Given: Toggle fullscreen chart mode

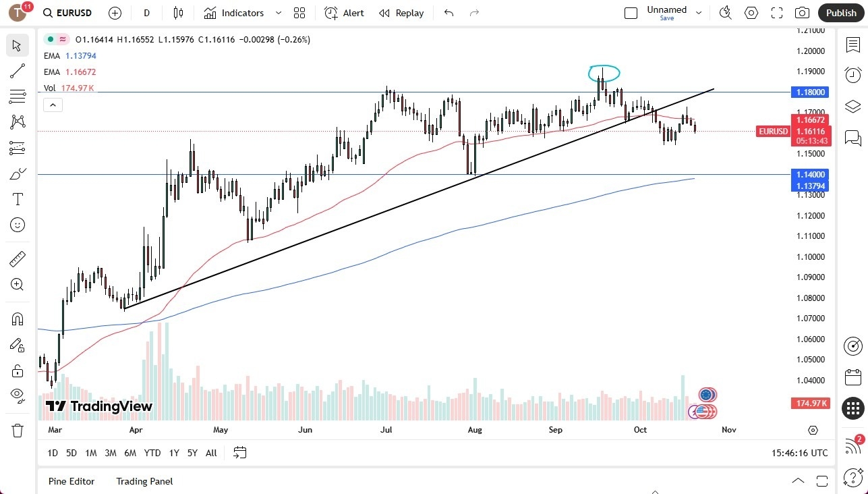Looking at the screenshot, I should pyautogui.click(x=776, y=12).
